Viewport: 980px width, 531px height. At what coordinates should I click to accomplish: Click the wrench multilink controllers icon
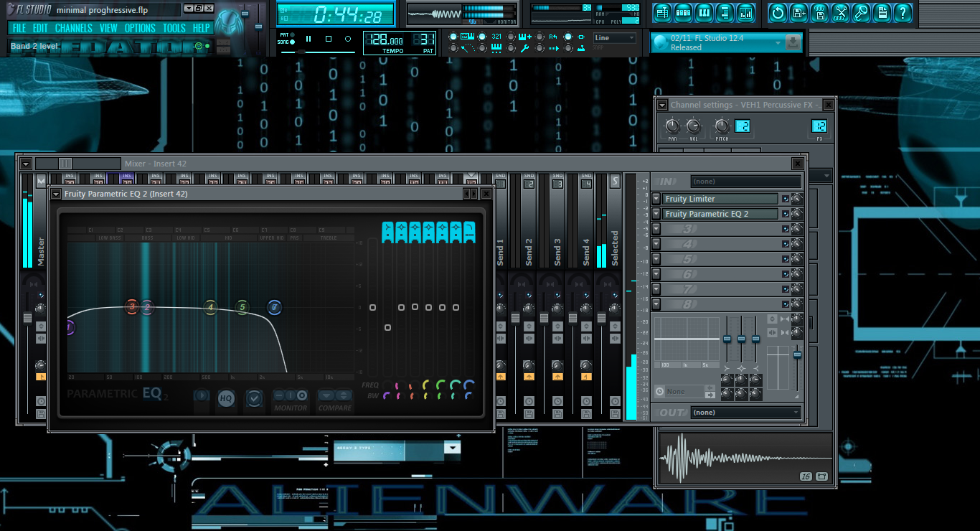pos(524,48)
